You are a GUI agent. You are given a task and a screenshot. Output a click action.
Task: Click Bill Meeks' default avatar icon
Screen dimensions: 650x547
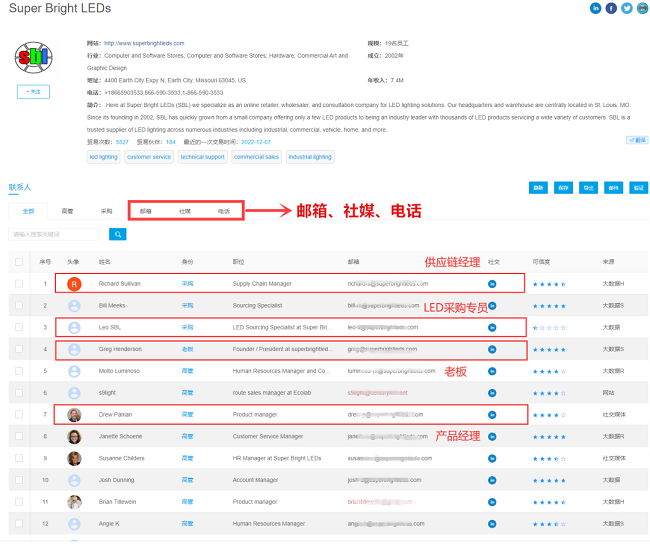[74, 306]
